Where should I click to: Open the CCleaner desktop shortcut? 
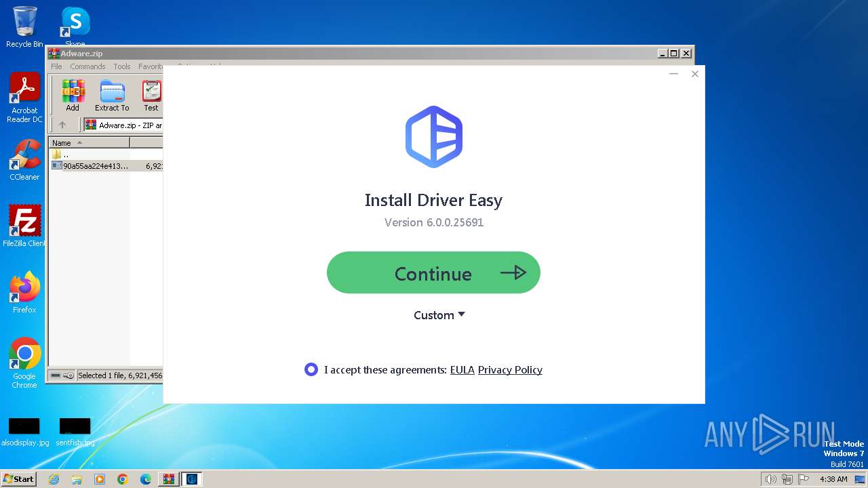point(24,160)
